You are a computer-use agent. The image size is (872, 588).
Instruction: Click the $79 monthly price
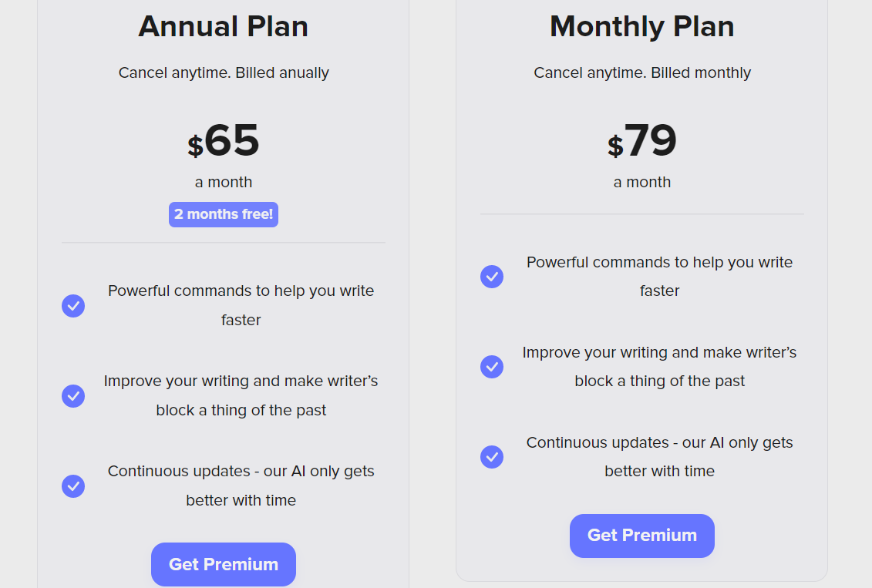tap(642, 141)
